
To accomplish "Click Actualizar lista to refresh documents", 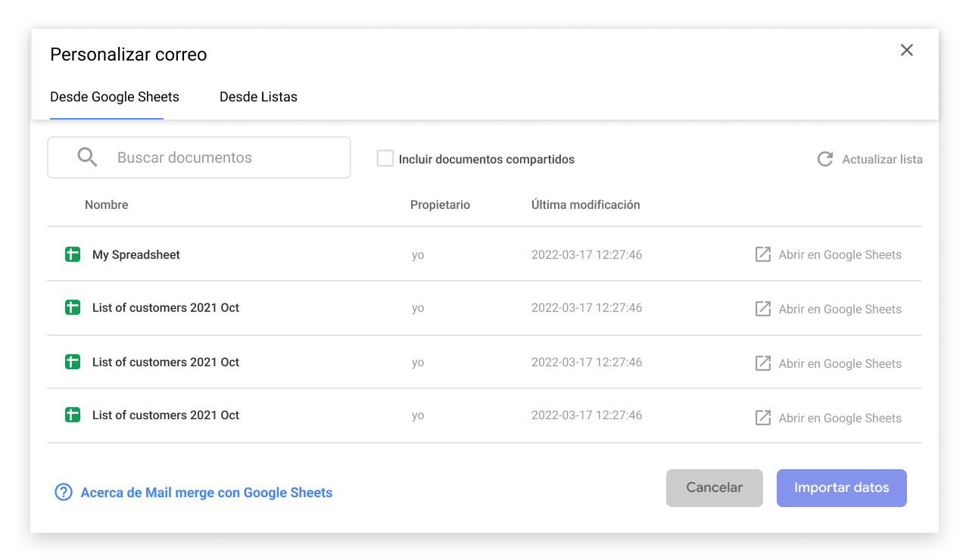I will [x=883, y=159].
